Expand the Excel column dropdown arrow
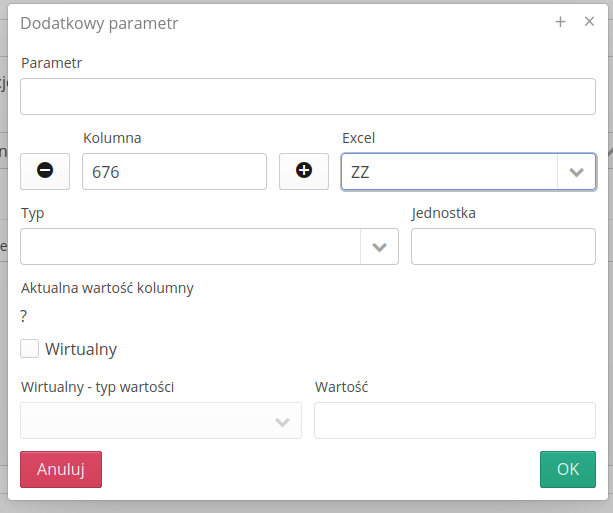 [576, 172]
